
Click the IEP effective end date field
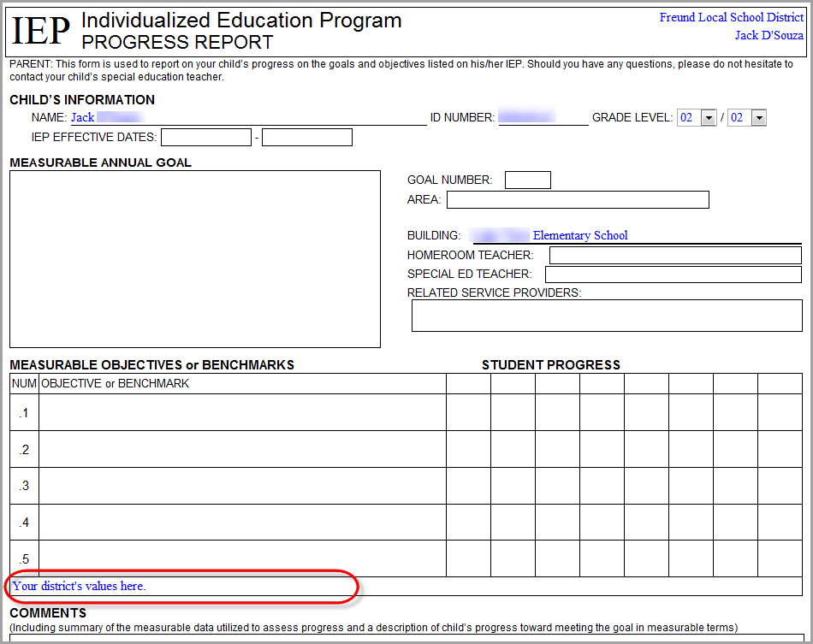click(x=307, y=138)
